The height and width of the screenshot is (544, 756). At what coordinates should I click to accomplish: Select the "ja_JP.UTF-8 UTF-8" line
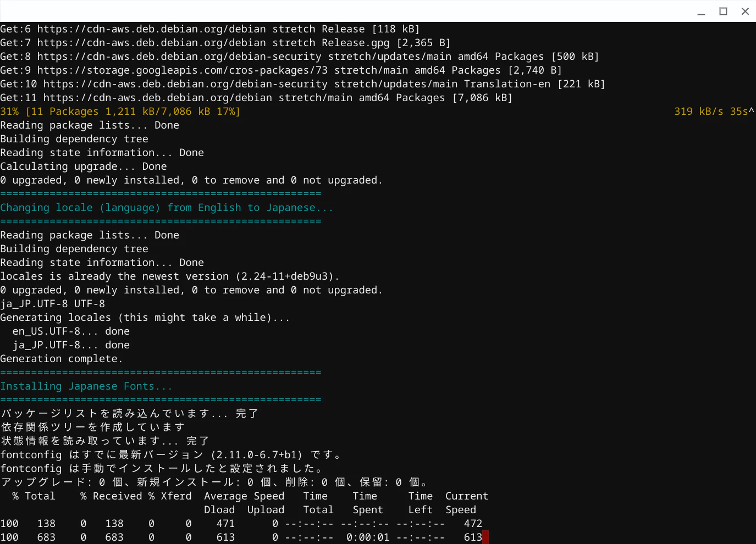click(x=52, y=304)
